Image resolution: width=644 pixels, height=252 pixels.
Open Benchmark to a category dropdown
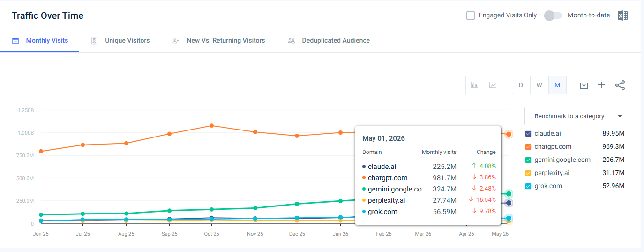pos(577,116)
